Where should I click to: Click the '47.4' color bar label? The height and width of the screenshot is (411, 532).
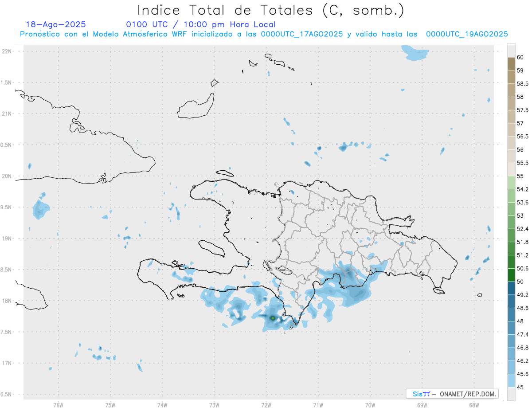tap(523, 334)
